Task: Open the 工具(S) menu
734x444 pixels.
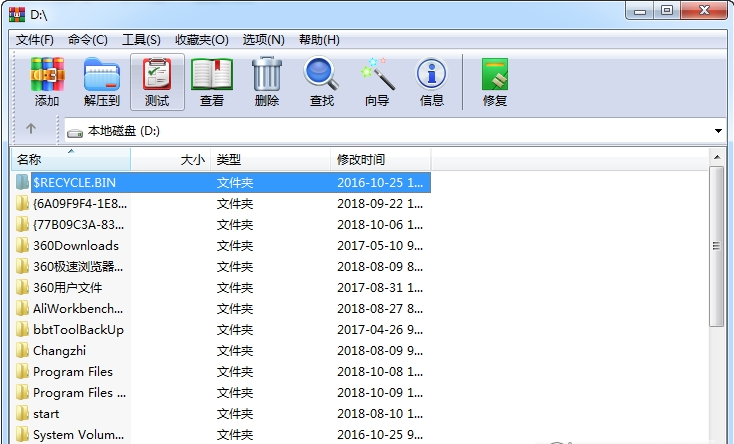Action: point(141,40)
